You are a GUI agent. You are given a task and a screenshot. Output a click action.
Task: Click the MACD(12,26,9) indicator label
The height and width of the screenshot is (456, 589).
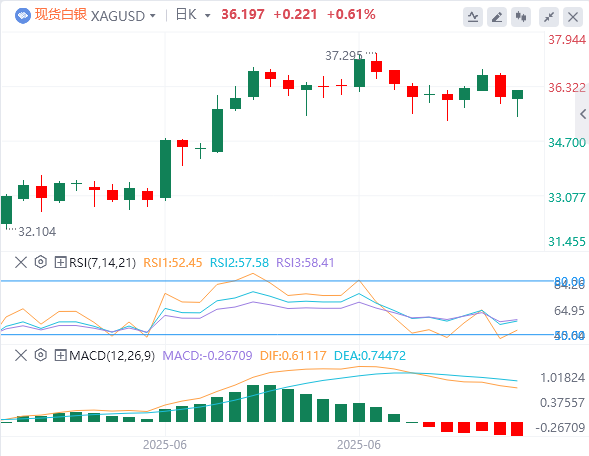click(x=112, y=355)
